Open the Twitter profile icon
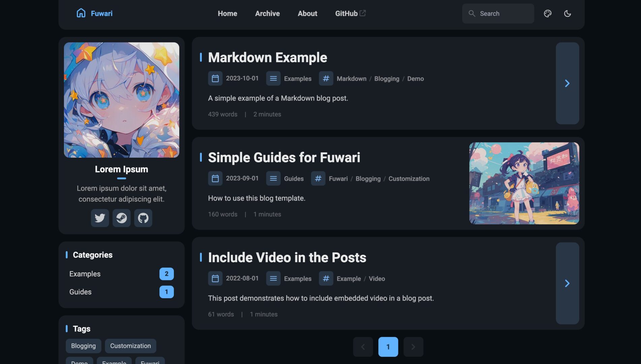The width and height of the screenshot is (641, 364). pyautogui.click(x=100, y=218)
